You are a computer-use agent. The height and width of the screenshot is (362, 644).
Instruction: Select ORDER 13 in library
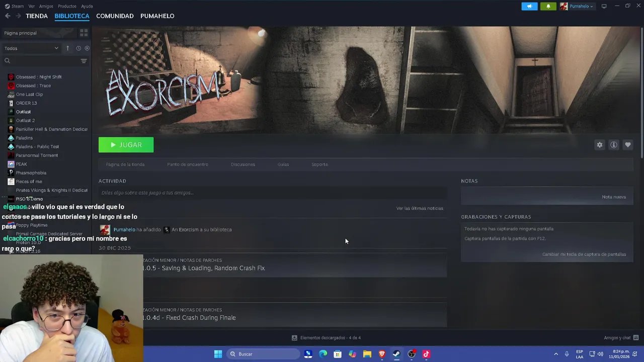pos(26,103)
